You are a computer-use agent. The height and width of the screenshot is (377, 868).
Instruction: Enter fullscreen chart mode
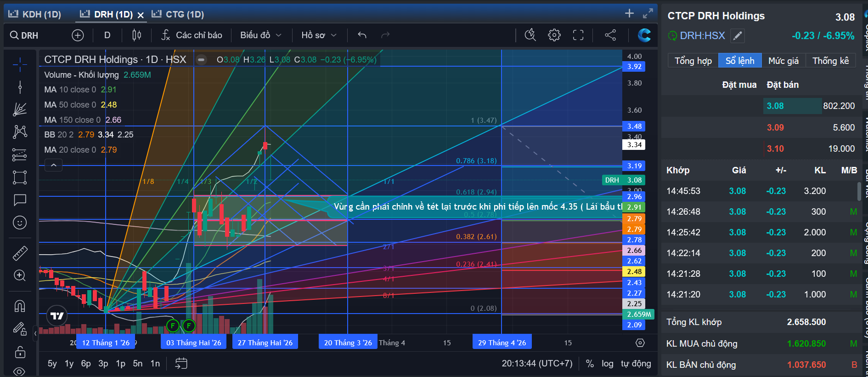[578, 35]
